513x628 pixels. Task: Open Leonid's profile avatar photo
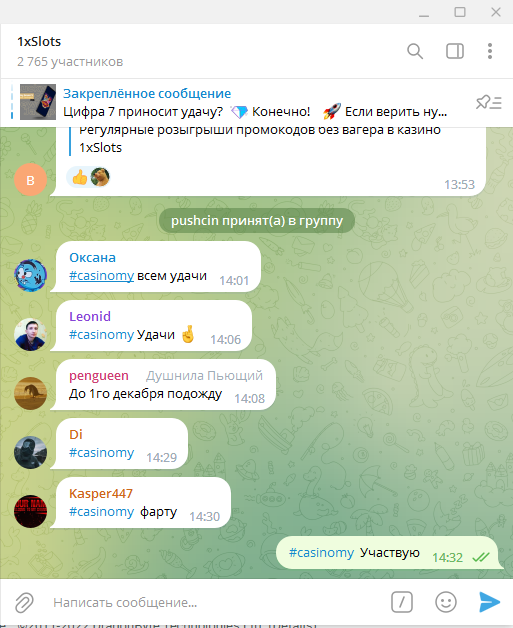[30, 335]
